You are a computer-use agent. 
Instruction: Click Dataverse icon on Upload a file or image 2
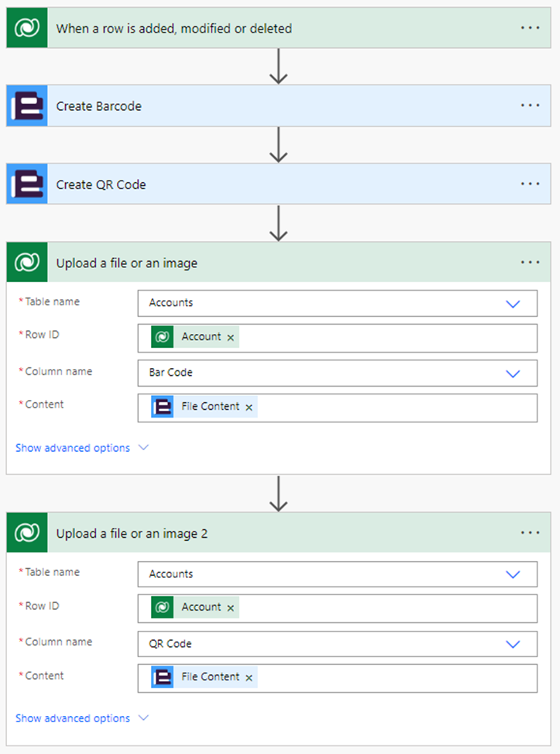[28, 533]
